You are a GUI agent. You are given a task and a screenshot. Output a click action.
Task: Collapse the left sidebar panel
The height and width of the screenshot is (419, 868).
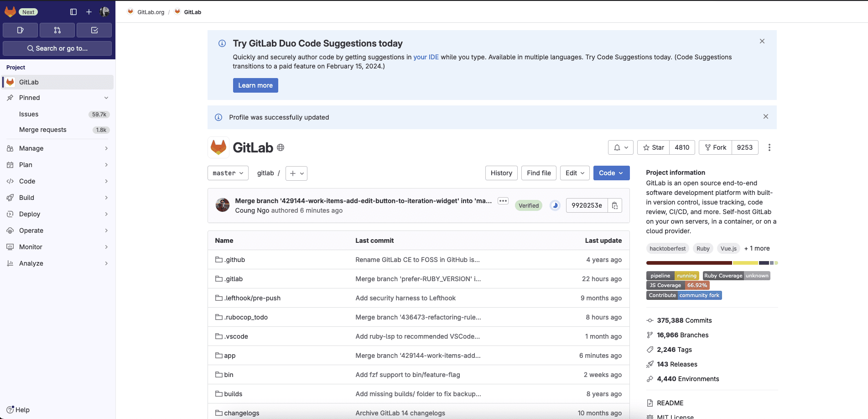(73, 12)
